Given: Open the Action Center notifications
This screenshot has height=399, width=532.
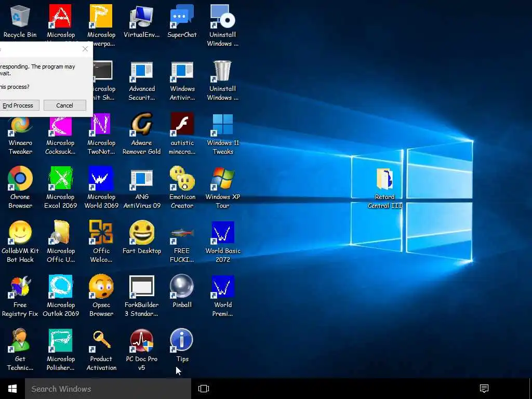Looking at the screenshot, I should pos(484,389).
